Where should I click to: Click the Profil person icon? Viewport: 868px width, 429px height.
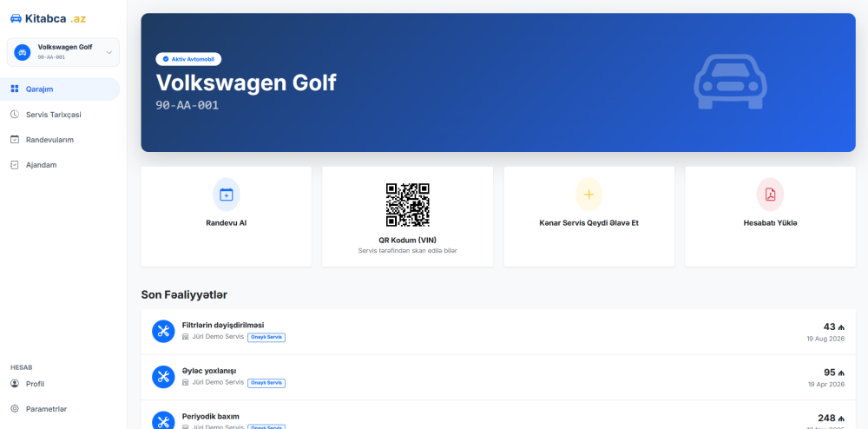tap(15, 384)
